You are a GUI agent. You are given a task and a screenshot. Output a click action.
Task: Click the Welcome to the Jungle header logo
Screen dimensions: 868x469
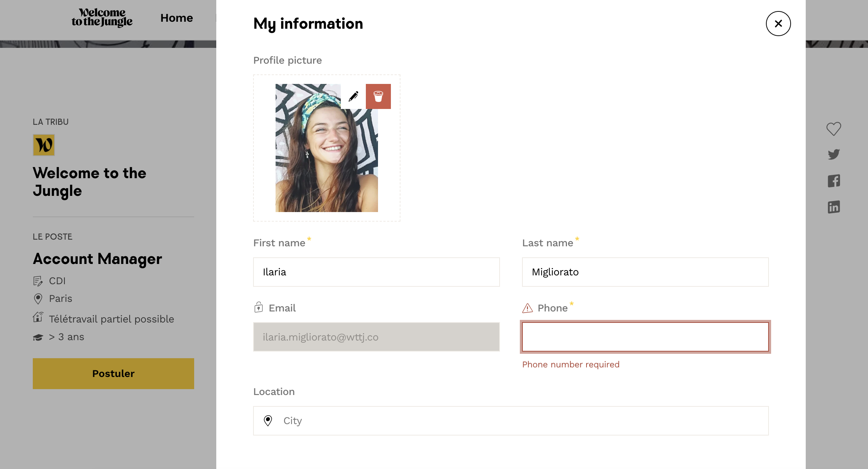102,18
